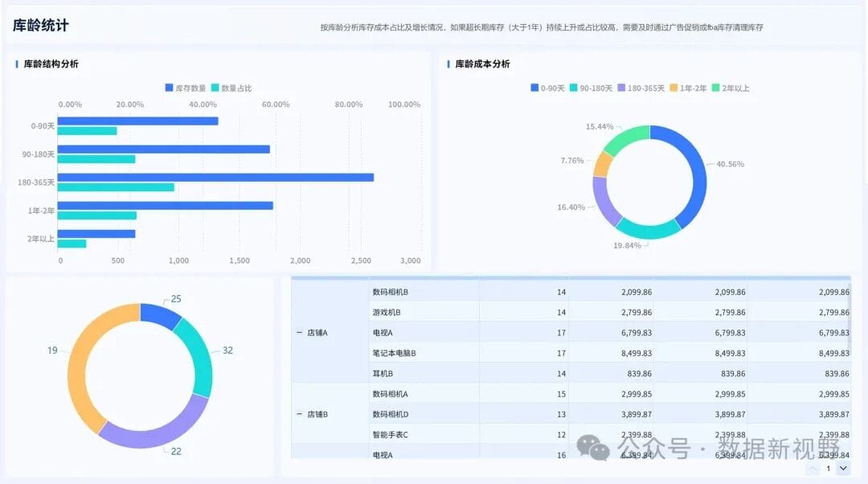Image resolution: width=868 pixels, height=484 pixels.
Task: Collapse the 店铺B row group
Action: coord(300,414)
